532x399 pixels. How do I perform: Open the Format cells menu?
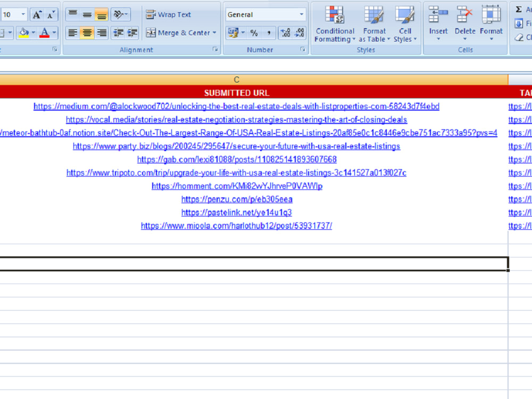click(491, 24)
